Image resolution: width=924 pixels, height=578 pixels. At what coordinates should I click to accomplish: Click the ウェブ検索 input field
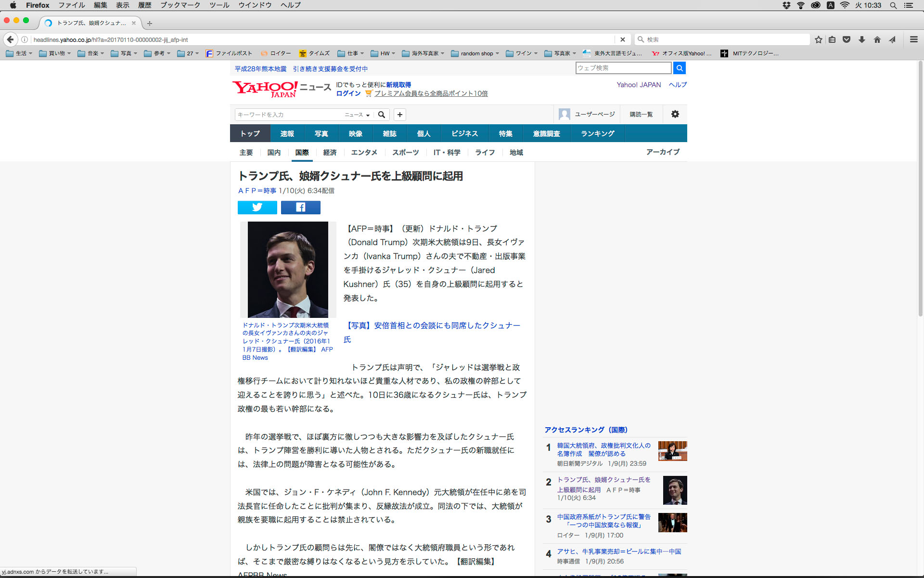(623, 68)
